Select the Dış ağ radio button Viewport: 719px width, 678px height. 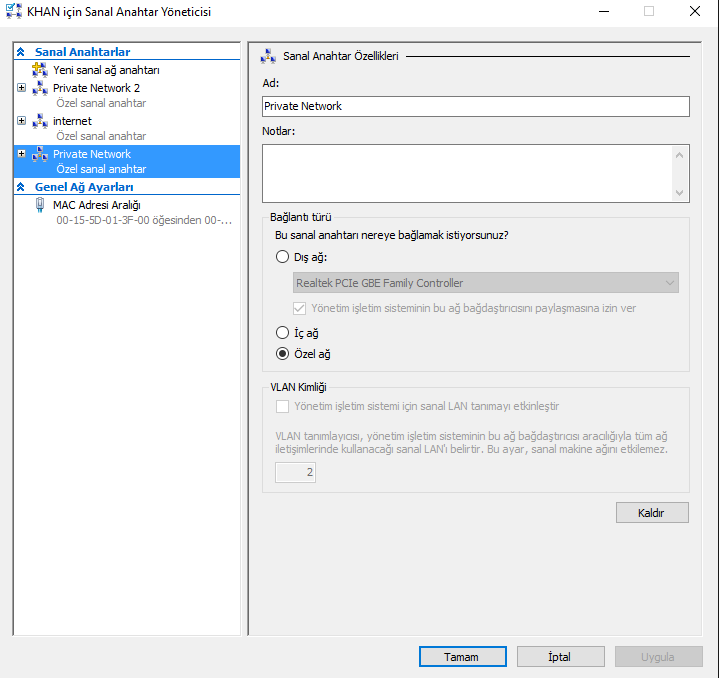tap(282, 257)
